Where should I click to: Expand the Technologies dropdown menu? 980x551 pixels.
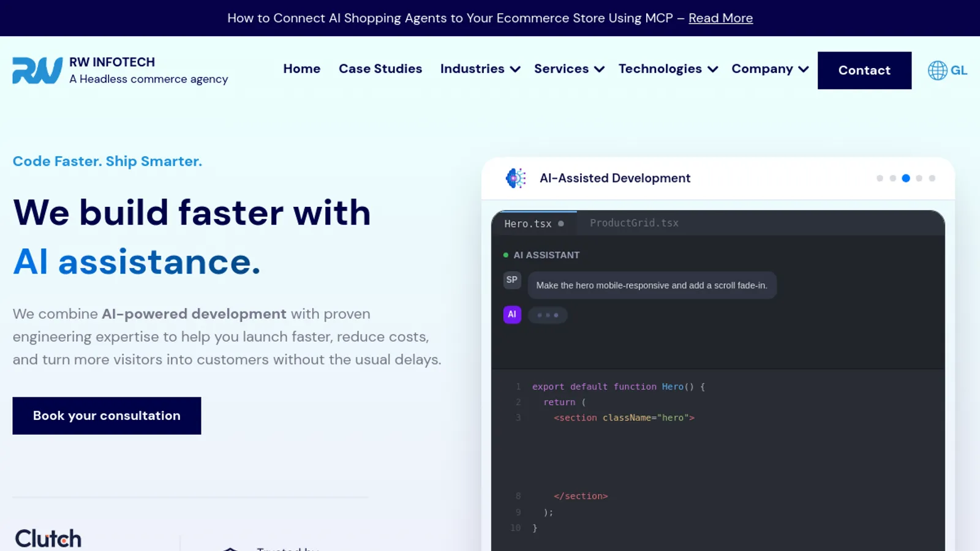coord(668,69)
